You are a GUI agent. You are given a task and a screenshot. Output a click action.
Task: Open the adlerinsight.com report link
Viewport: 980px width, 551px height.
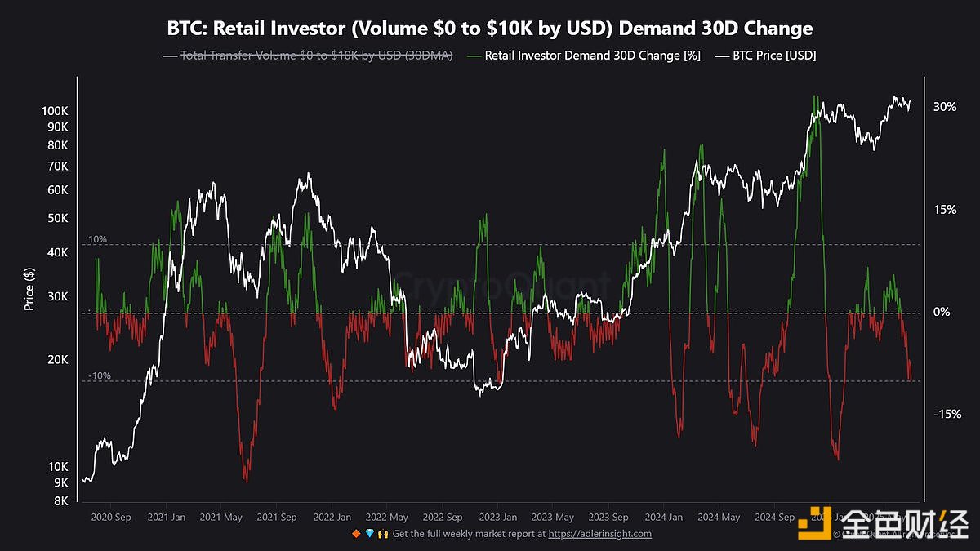(x=599, y=534)
